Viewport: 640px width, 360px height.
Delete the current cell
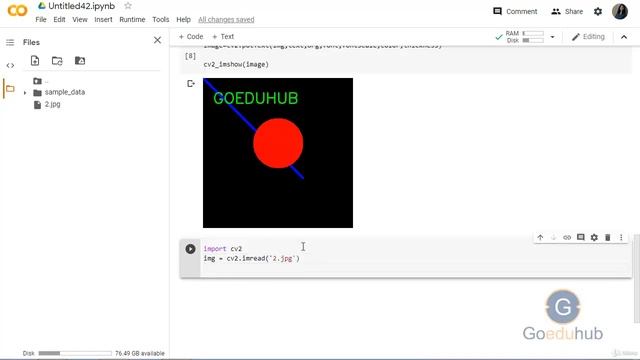pyautogui.click(x=608, y=237)
